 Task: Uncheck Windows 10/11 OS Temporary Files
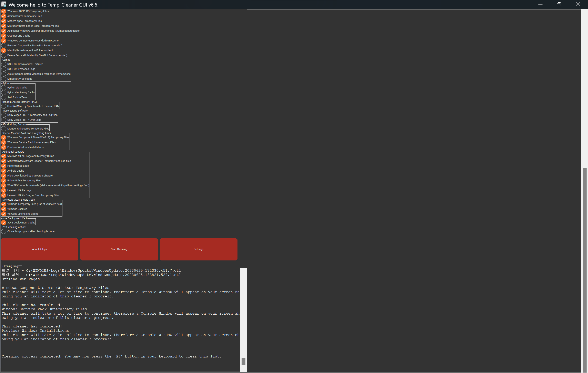pyautogui.click(x=4, y=11)
